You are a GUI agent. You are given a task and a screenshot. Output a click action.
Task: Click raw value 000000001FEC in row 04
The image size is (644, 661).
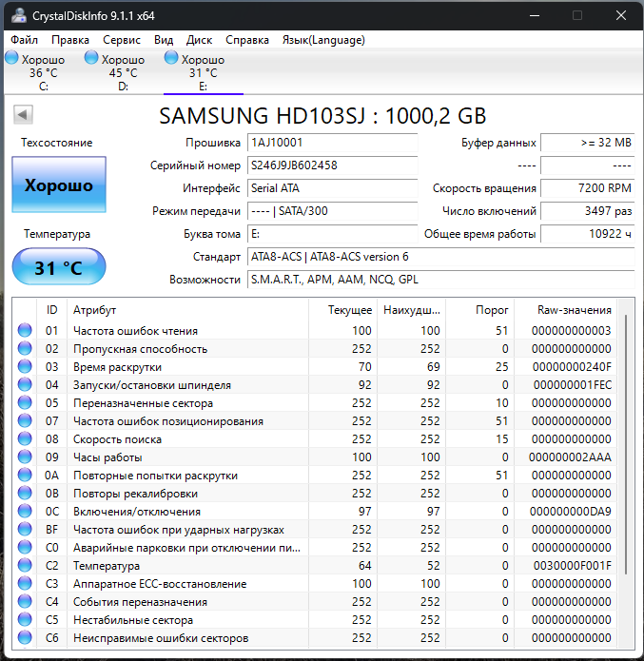pos(573,385)
